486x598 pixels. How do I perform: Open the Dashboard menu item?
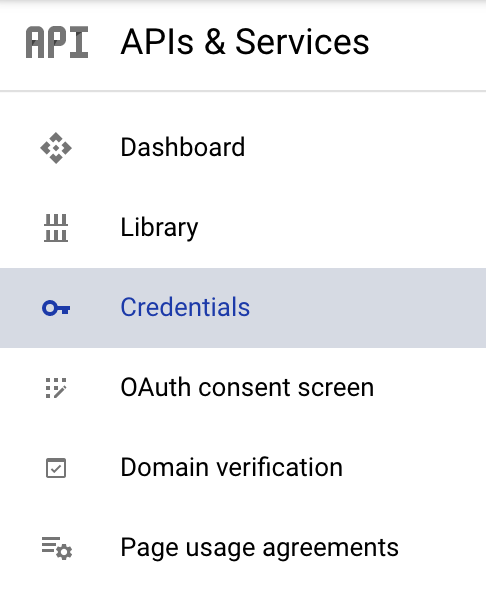click(x=243, y=148)
